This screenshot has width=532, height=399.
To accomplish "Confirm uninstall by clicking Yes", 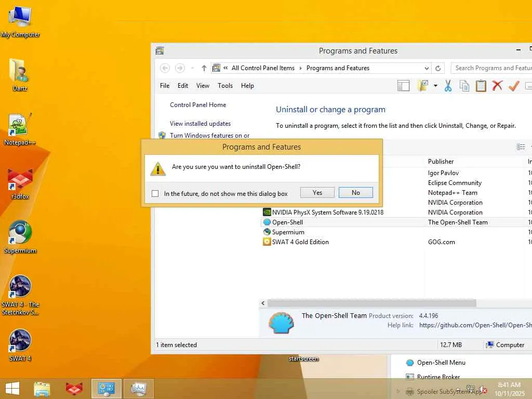I will point(317,193).
